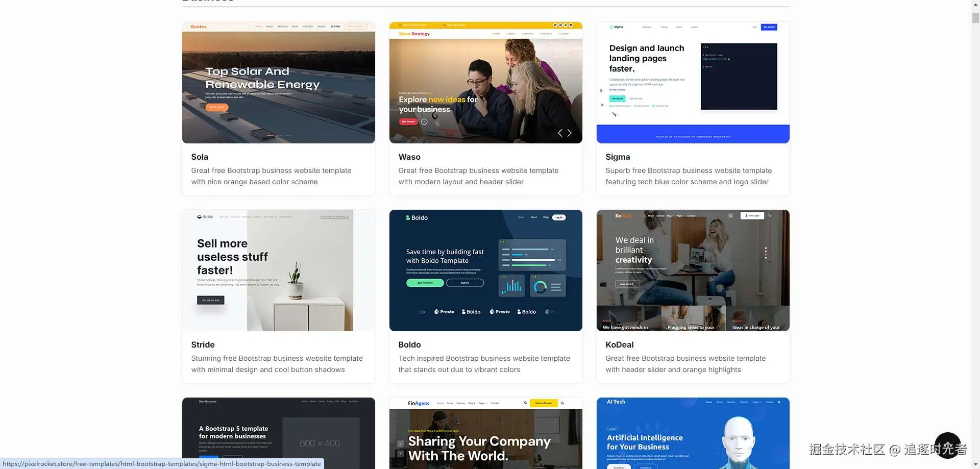The height and width of the screenshot is (469, 980).
Task: Select the Boldo template title
Action: point(410,345)
